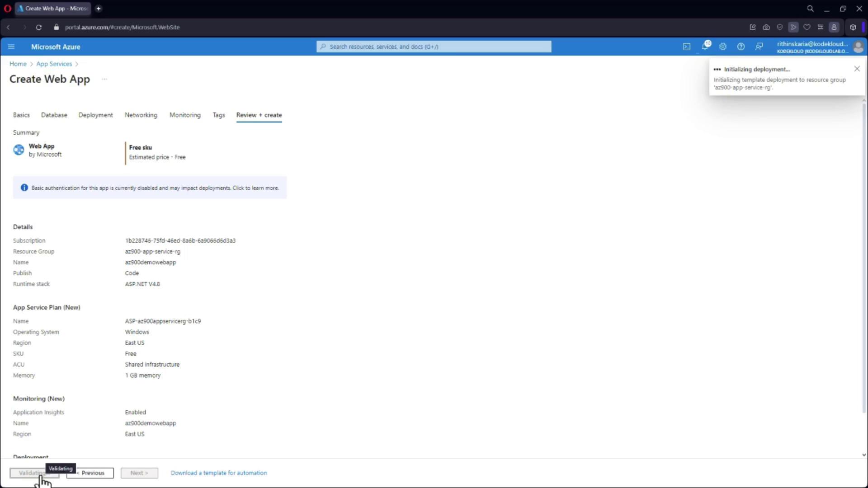Click the page vertical scrollbar

pos(863,271)
